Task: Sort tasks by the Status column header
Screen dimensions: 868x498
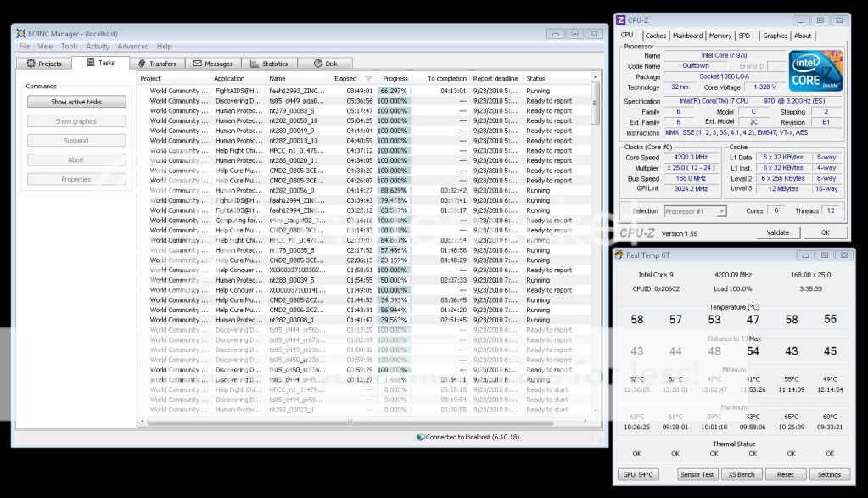Action: (x=536, y=79)
